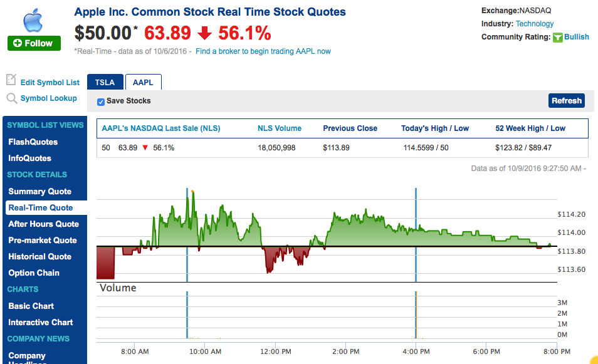Open After Hours Quote page
Image resolution: width=598 pixels, height=364 pixels.
tap(44, 224)
